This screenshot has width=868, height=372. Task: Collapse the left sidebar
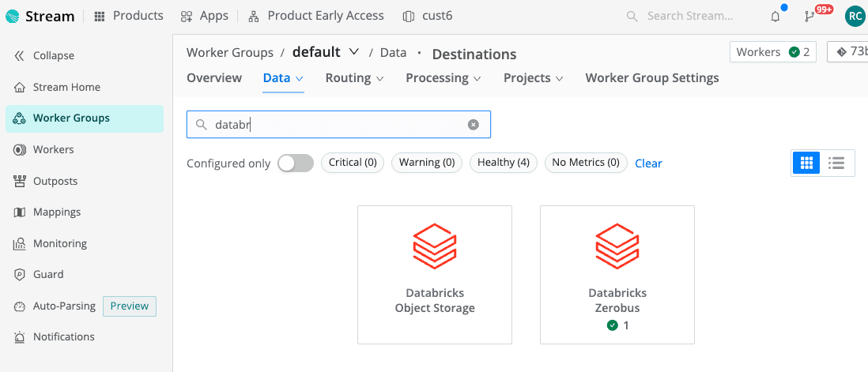(x=44, y=56)
